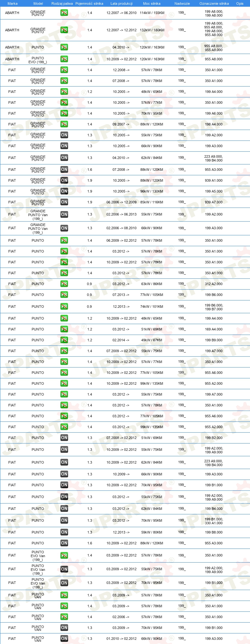Select the '09.2007 ->' production years cell
This screenshot has width=250, height=644.
click(x=121, y=125)
